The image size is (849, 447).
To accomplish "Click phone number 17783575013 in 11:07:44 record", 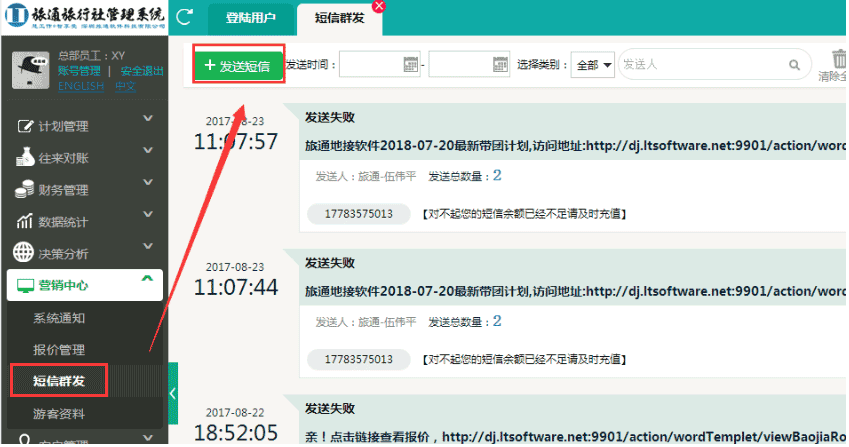I will point(358,359).
